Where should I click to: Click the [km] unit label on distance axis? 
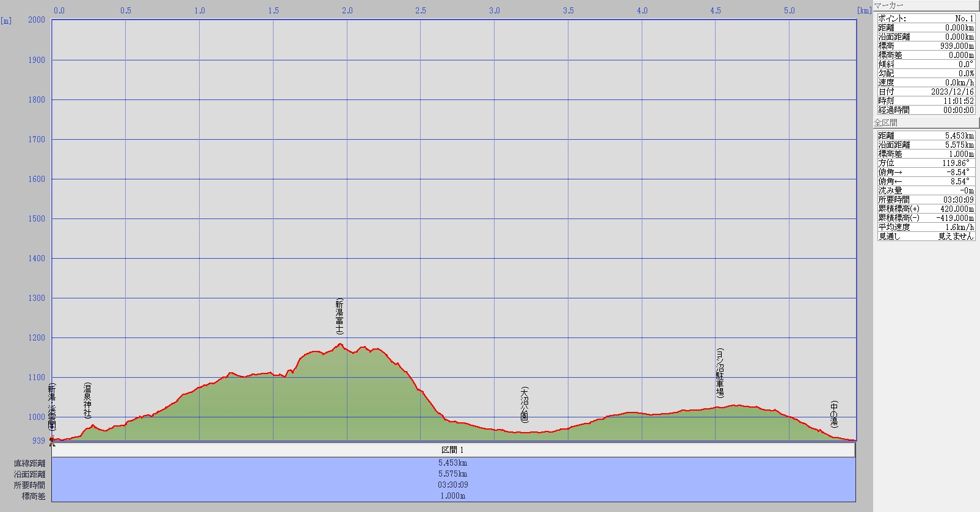pyautogui.click(x=863, y=10)
